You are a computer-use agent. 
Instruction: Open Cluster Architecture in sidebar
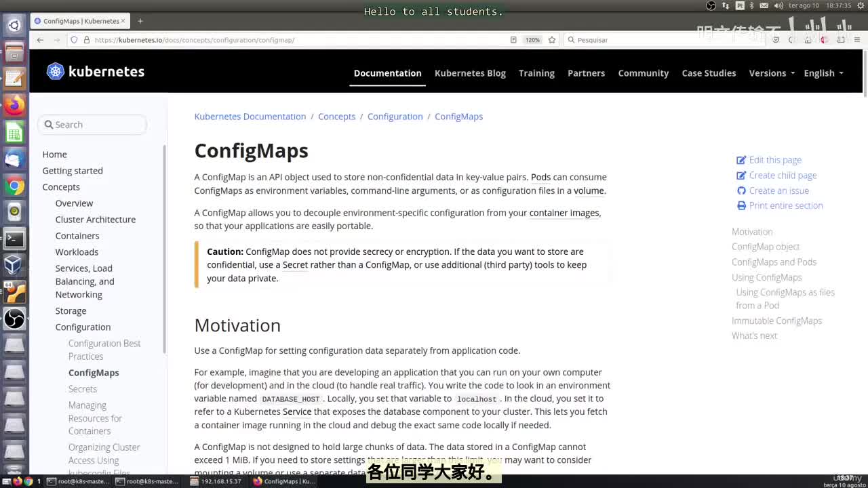(96, 219)
